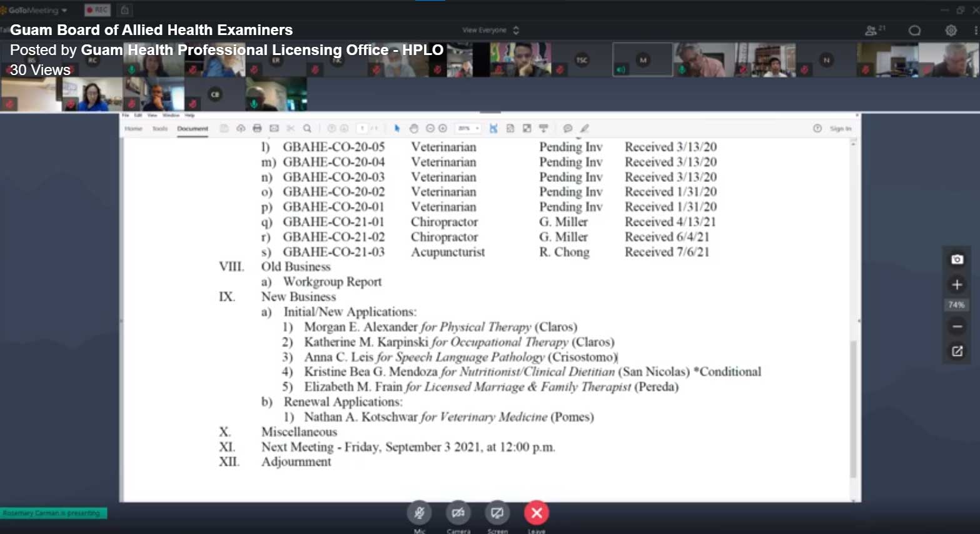Switch to the Document tab in Acrobat
This screenshot has width=980, height=534.
[193, 129]
